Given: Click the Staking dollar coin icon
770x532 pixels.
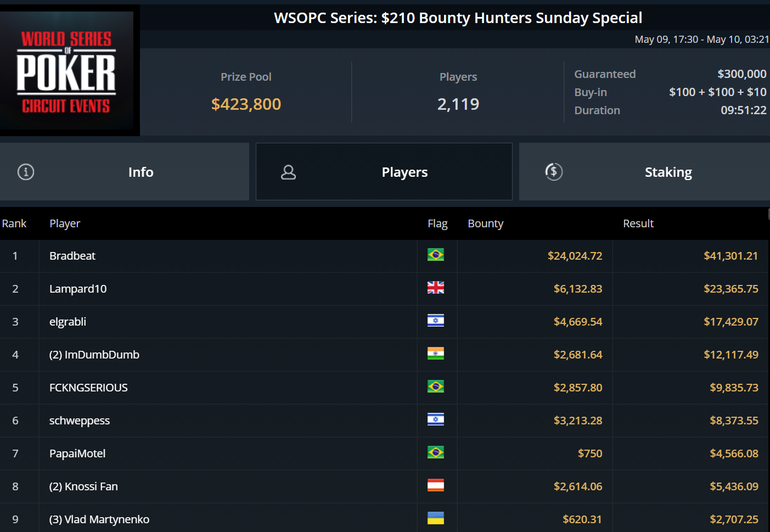Looking at the screenshot, I should click(x=554, y=172).
